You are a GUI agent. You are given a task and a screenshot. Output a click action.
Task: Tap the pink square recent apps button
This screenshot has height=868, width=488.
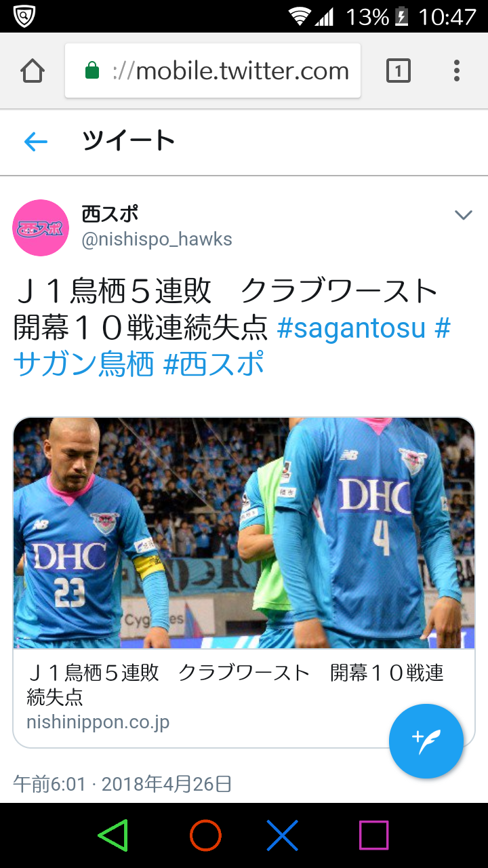point(373,835)
